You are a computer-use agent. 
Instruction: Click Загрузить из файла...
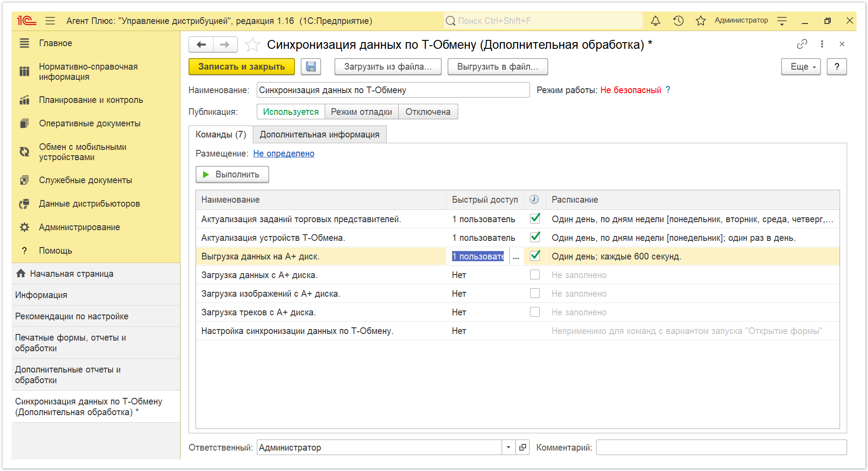click(388, 67)
